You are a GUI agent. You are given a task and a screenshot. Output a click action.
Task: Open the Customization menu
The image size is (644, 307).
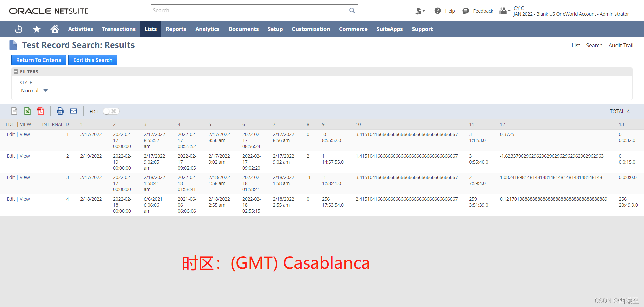pyautogui.click(x=311, y=29)
